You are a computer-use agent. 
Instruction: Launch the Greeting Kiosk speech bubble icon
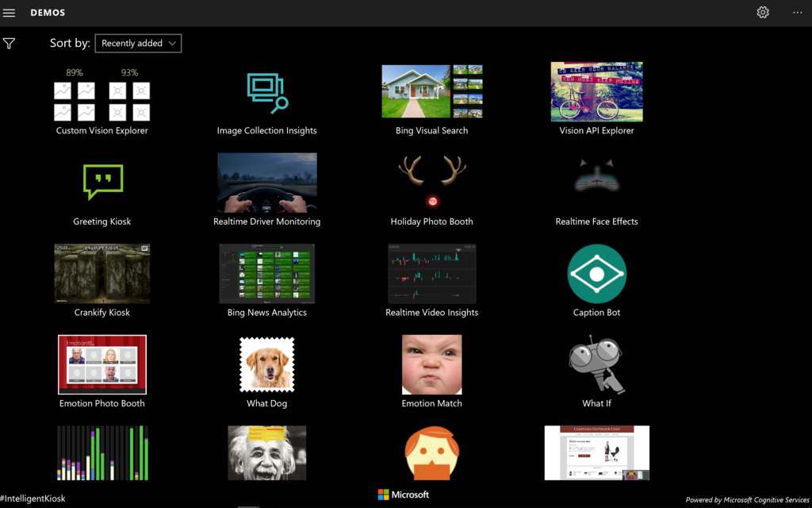tap(103, 182)
